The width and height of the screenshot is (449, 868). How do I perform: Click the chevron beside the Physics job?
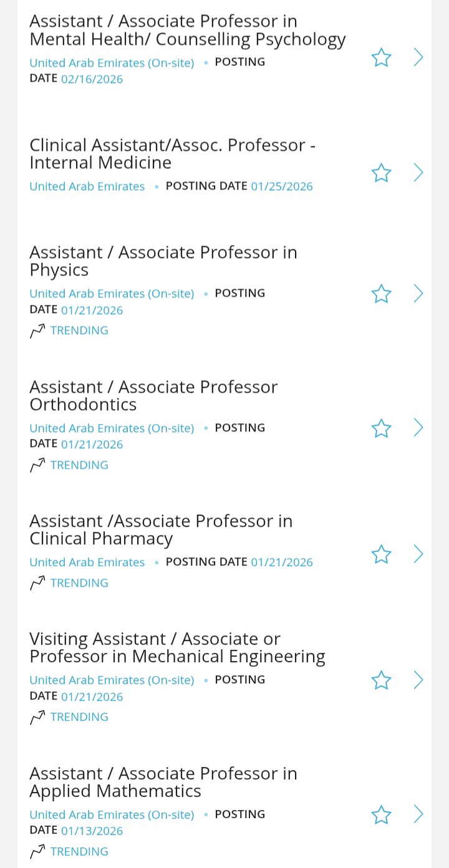[x=418, y=294]
